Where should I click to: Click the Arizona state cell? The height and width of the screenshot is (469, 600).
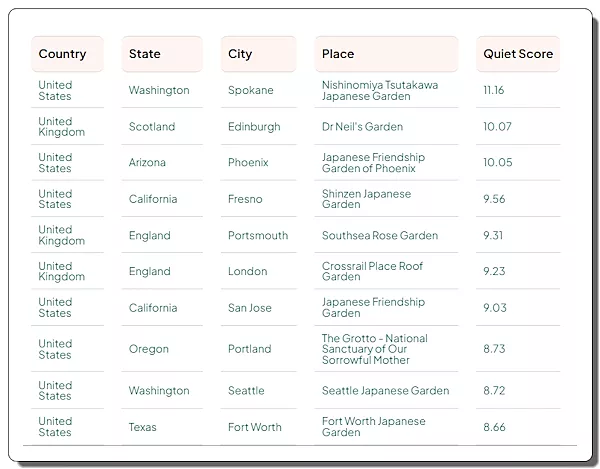pos(147,163)
